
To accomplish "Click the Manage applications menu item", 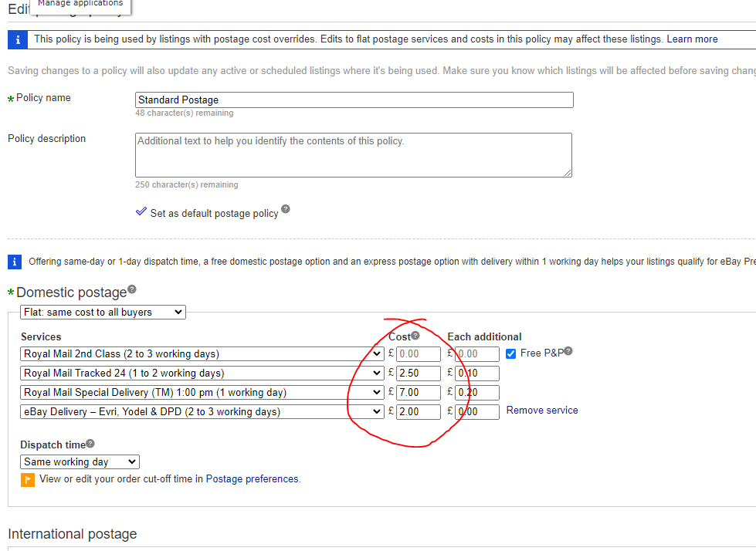I will pyautogui.click(x=80, y=4).
